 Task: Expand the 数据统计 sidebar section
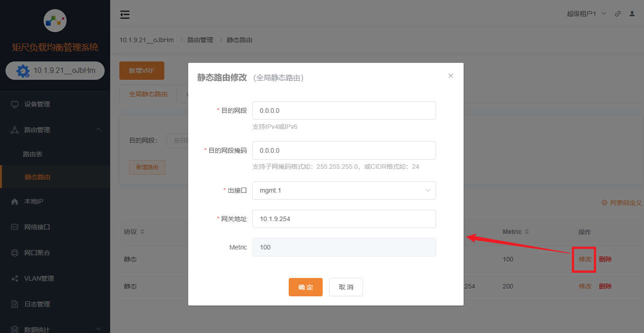(x=55, y=328)
